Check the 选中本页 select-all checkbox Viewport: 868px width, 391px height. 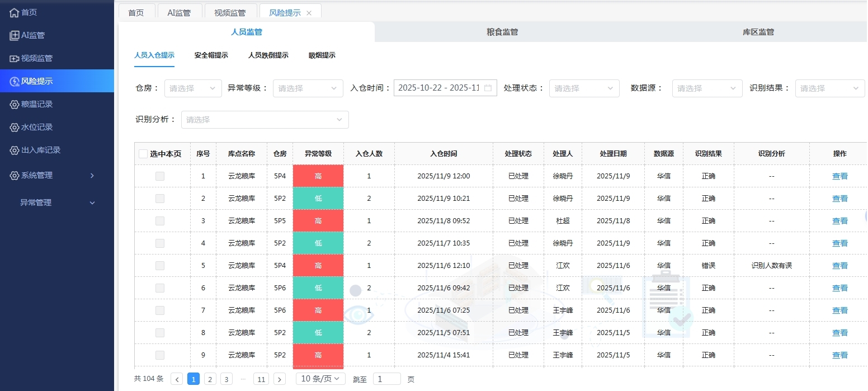click(143, 154)
